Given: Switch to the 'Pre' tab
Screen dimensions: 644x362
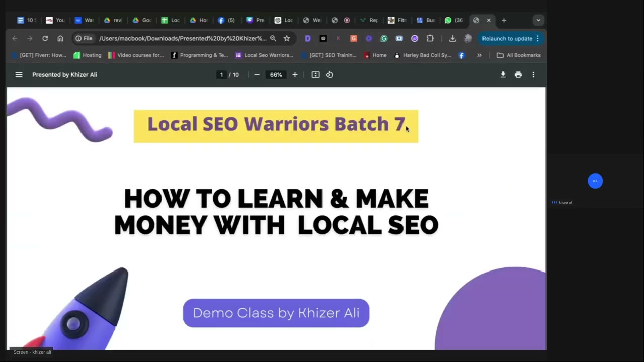Looking at the screenshot, I should (x=255, y=20).
